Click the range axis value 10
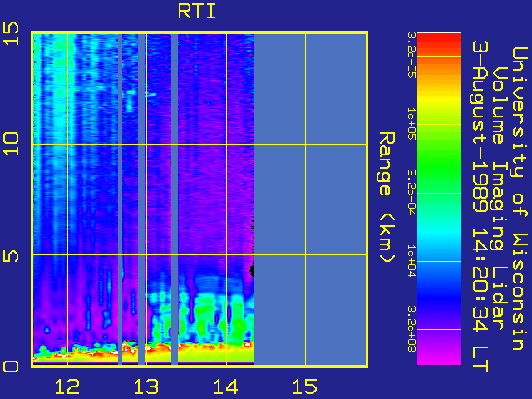The width and height of the screenshot is (532, 399). point(11,144)
